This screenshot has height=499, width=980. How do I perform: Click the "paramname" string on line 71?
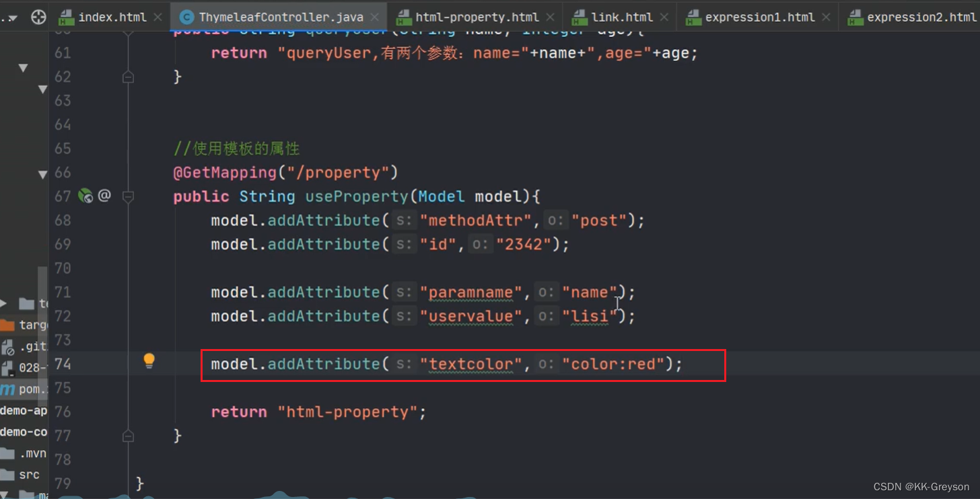pos(471,292)
